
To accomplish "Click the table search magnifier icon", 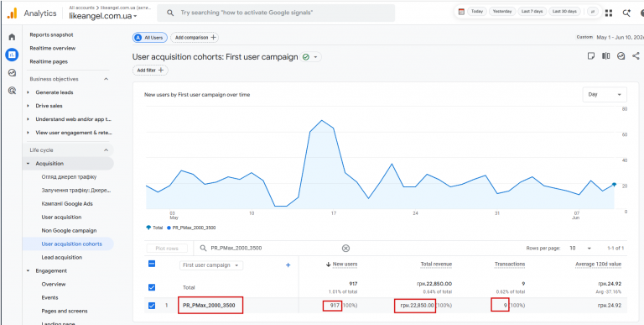I will [203, 248].
